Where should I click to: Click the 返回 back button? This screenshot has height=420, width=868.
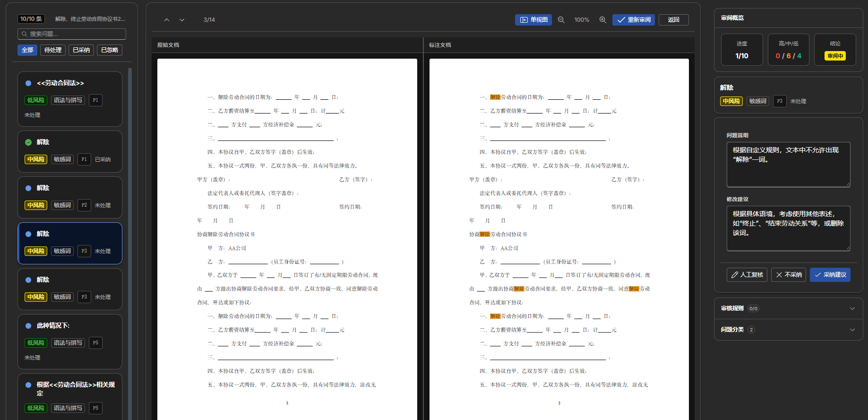coord(674,20)
